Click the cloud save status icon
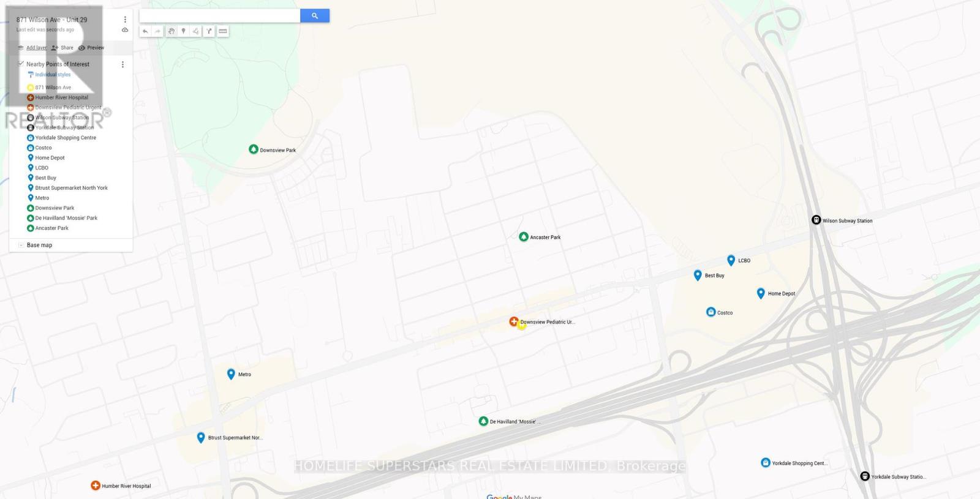 pyautogui.click(x=125, y=30)
